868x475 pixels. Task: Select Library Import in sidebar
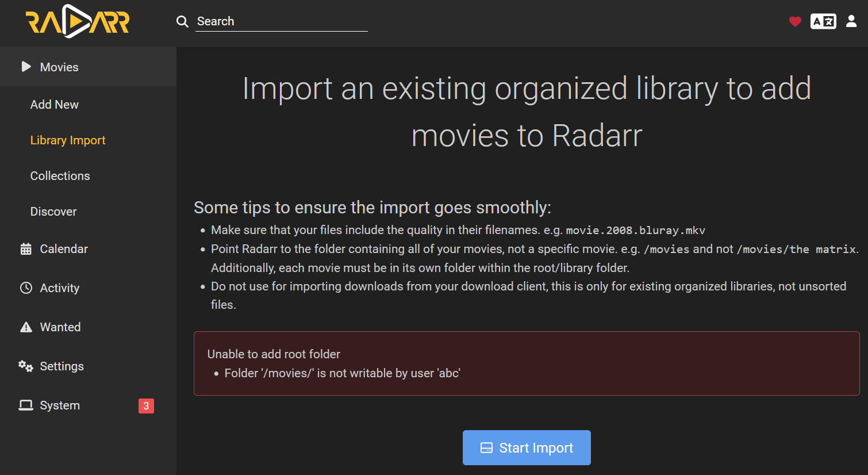[x=68, y=140]
